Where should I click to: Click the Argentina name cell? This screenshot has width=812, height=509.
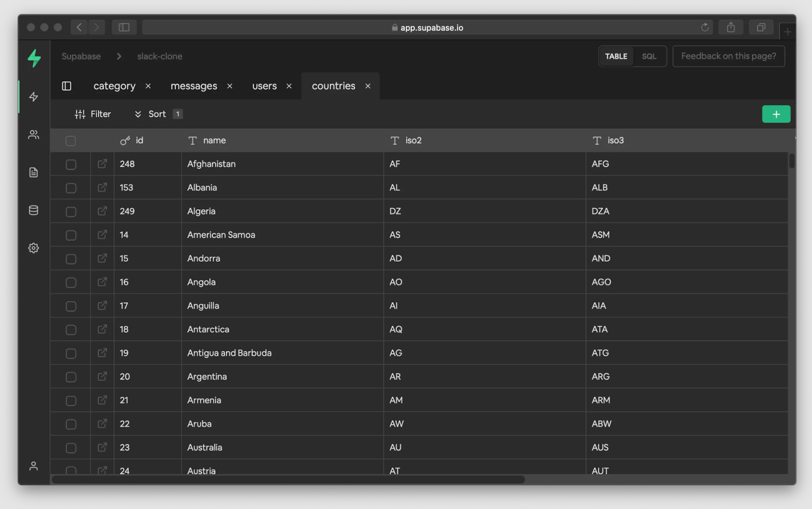282,376
